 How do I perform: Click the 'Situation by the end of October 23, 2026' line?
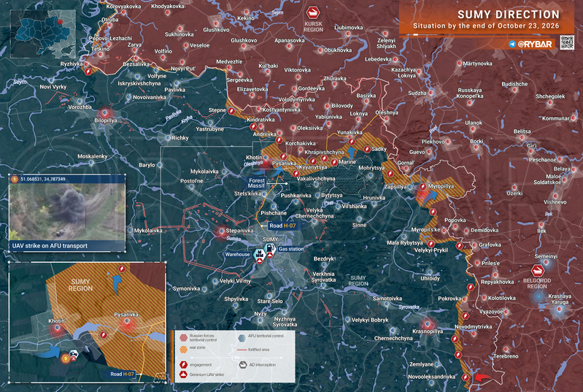point(486,26)
